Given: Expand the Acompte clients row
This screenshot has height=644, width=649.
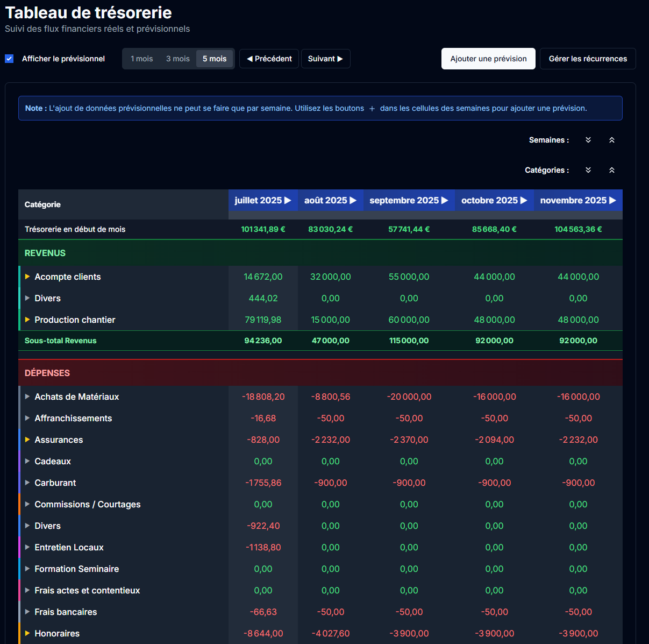Looking at the screenshot, I should point(27,277).
